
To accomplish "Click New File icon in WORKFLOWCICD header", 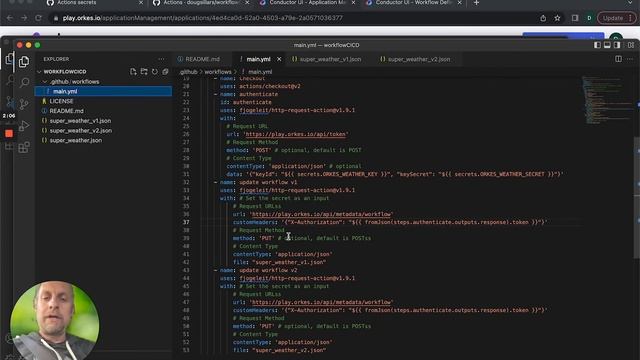I will (x=133, y=71).
